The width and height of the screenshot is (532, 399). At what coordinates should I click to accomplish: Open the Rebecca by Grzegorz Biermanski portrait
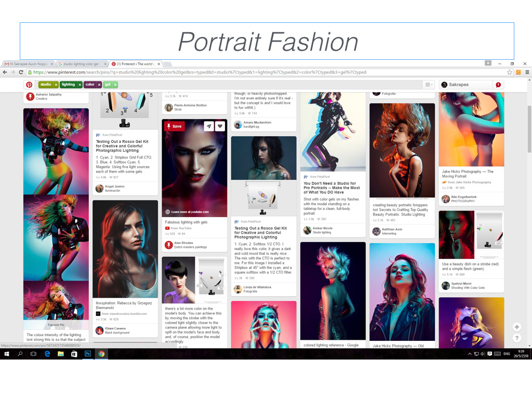coord(125,249)
